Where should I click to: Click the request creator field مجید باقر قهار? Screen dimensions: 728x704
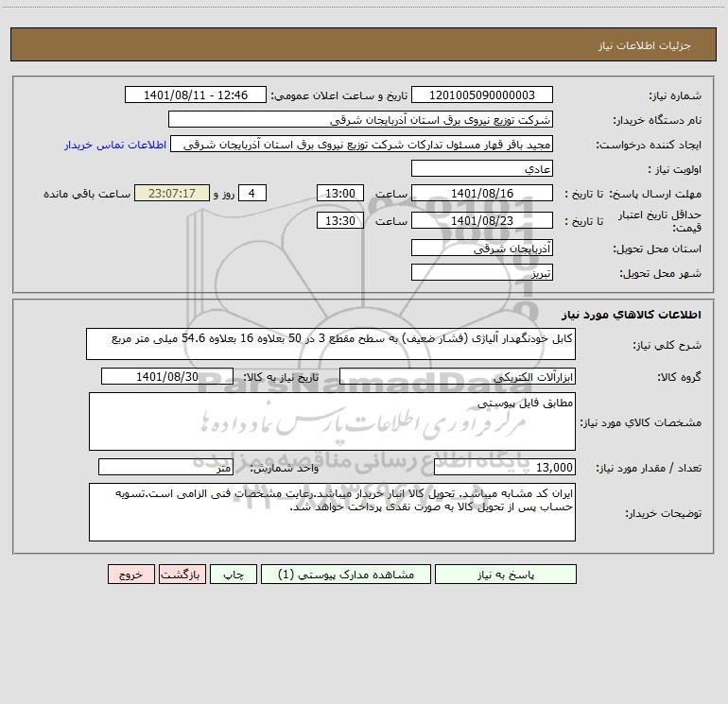pos(361,144)
